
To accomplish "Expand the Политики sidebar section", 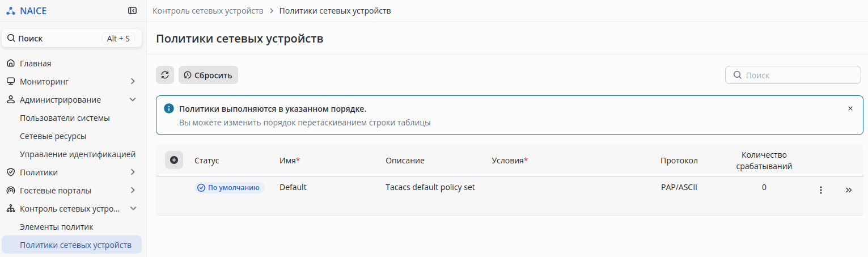I will [x=133, y=172].
